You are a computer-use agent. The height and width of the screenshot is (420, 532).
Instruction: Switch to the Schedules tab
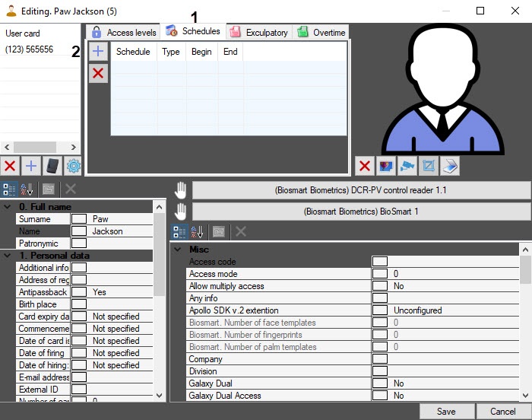pyautogui.click(x=193, y=31)
